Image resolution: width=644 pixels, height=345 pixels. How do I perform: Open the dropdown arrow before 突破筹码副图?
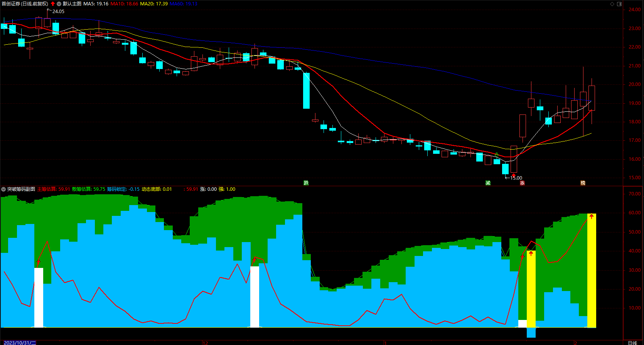[3, 189]
